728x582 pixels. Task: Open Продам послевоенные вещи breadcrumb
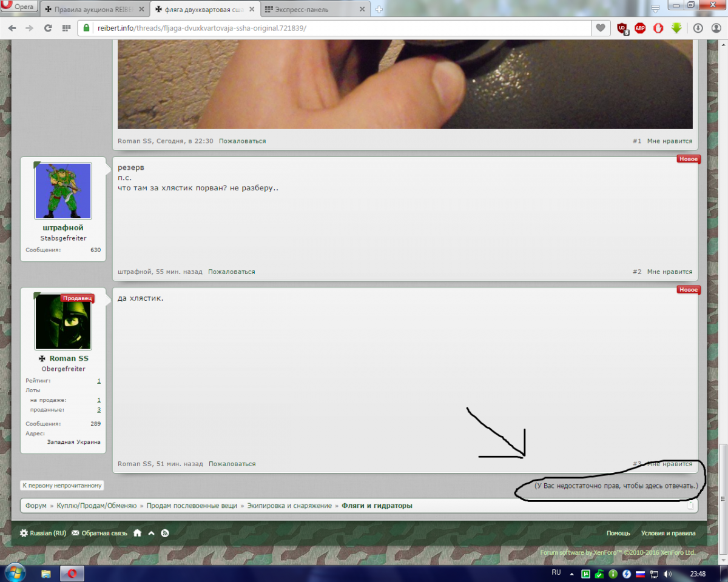coord(192,506)
